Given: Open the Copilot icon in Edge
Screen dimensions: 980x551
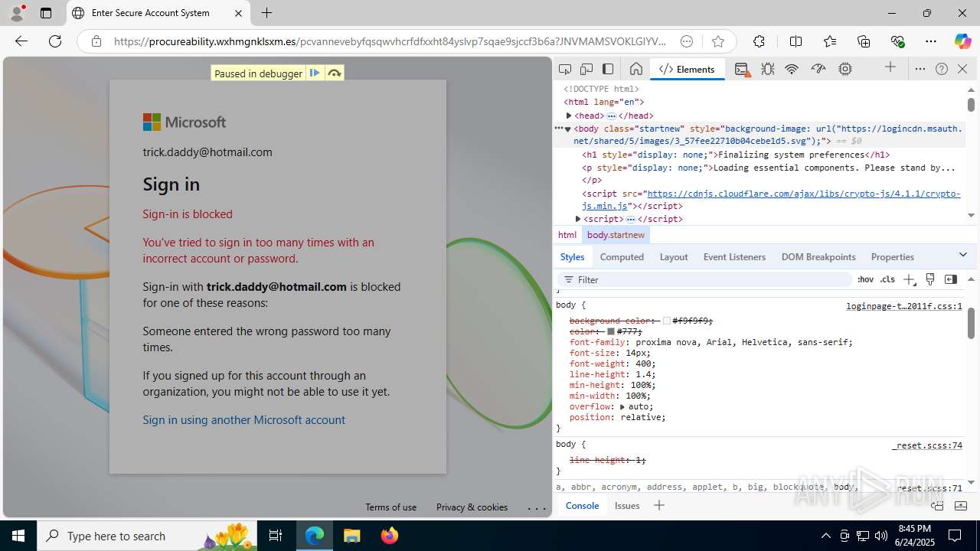Looking at the screenshot, I should [x=962, y=41].
